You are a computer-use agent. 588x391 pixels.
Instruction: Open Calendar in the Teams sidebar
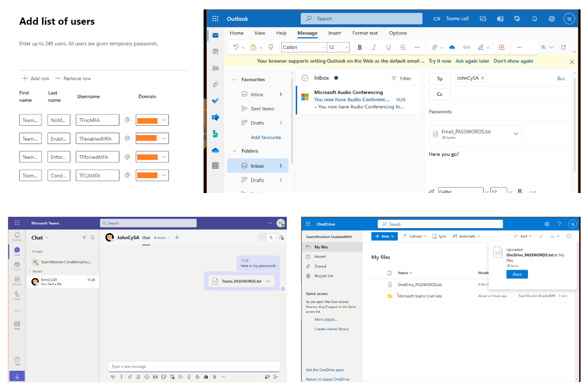pos(17,281)
